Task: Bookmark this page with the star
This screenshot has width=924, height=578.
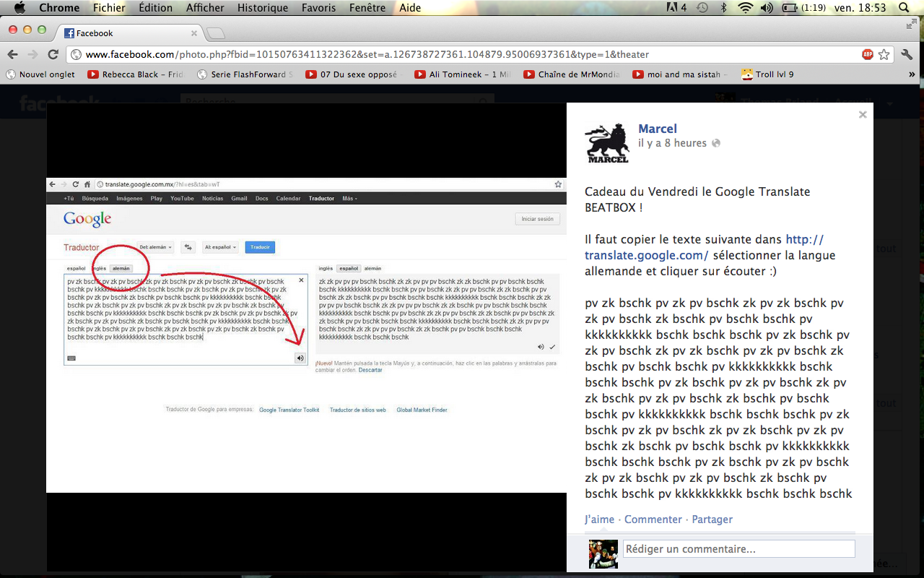Action: (x=884, y=54)
